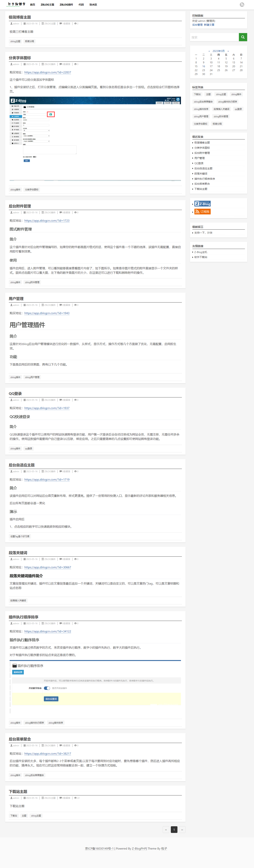Click purchase link with id=1719

tap(47, 479)
